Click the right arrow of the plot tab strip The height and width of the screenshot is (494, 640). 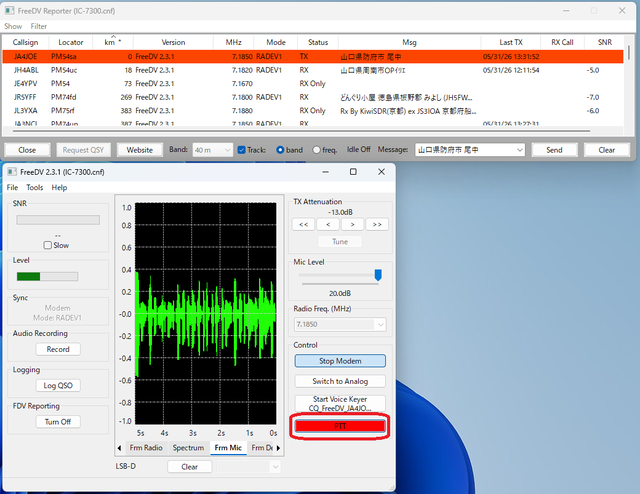click(x=278, y=448)
